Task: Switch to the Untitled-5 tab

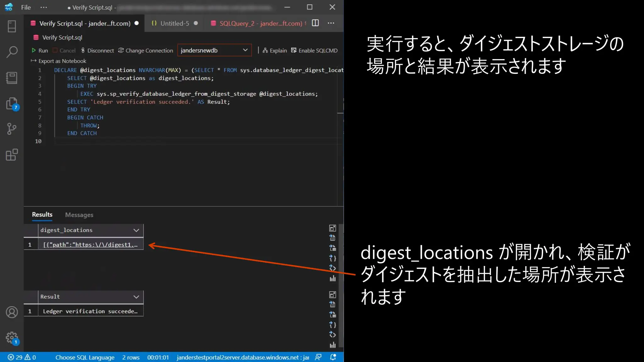Action: (175, 23)
